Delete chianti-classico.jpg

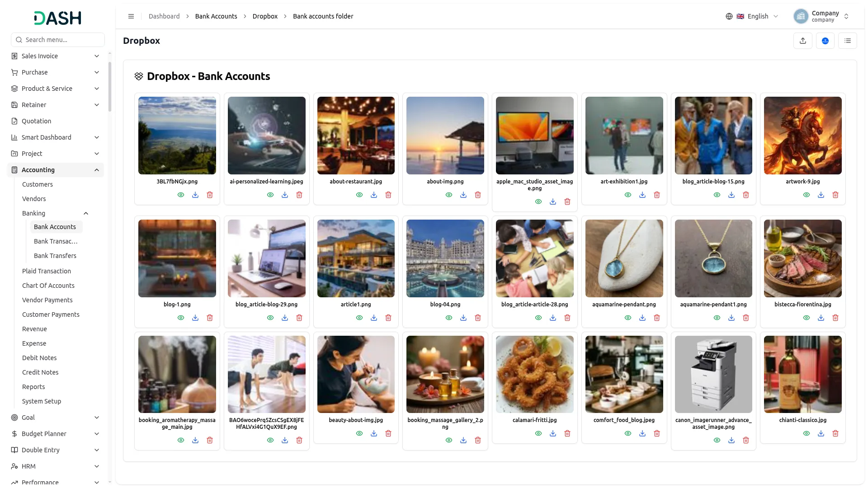coord(835,433)
